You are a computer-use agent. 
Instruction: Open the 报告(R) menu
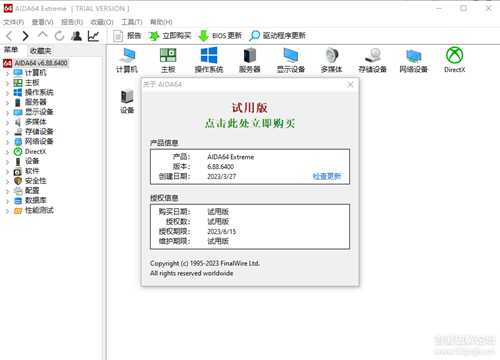pos(72,22)
